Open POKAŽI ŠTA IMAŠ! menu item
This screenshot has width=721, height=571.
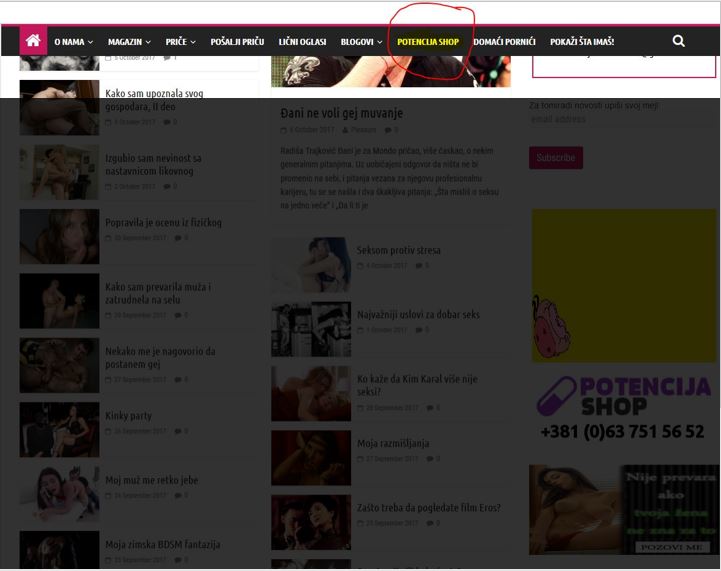click(x=582, y=42)
